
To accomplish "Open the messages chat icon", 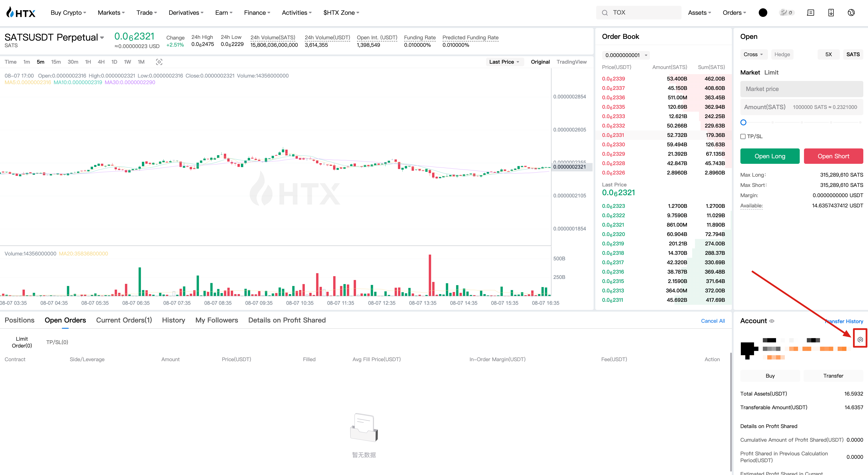I will pos(811,12).
